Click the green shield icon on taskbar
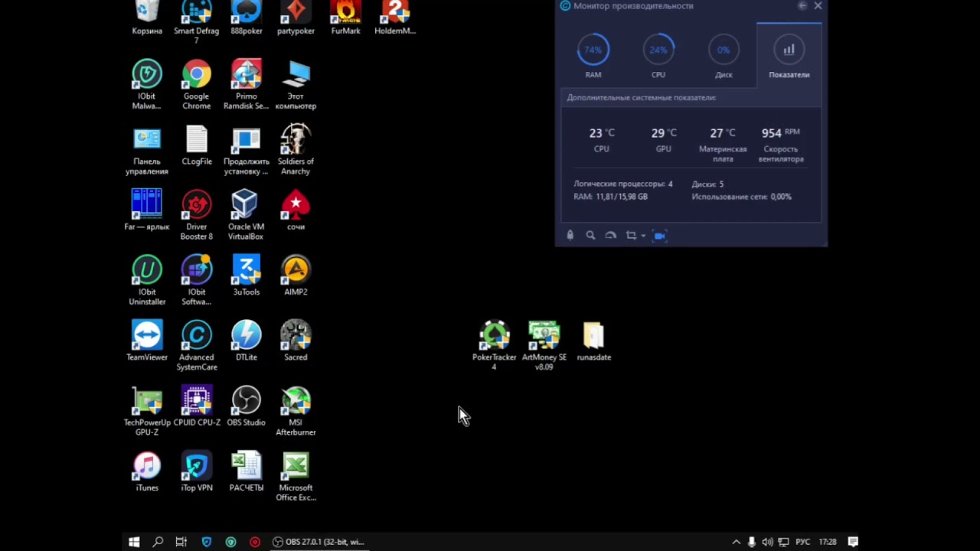Image resolution: width=980 pixels, height=551 pixels. 230,542
